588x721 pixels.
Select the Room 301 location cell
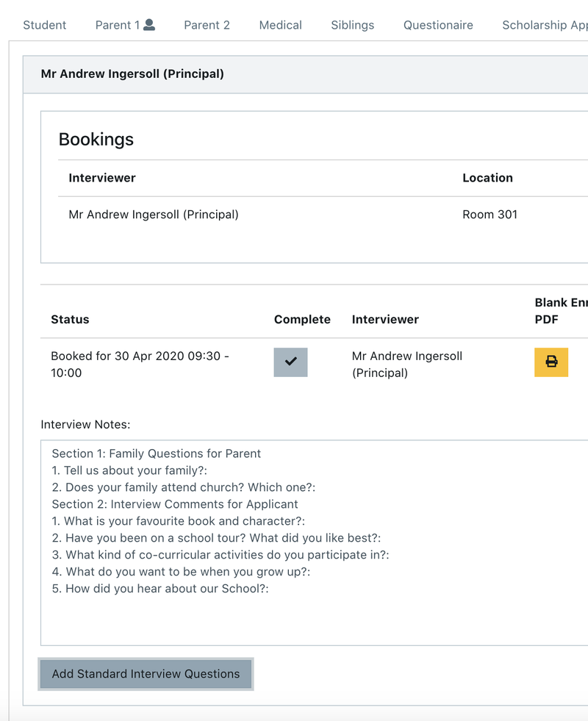[490, 215]
